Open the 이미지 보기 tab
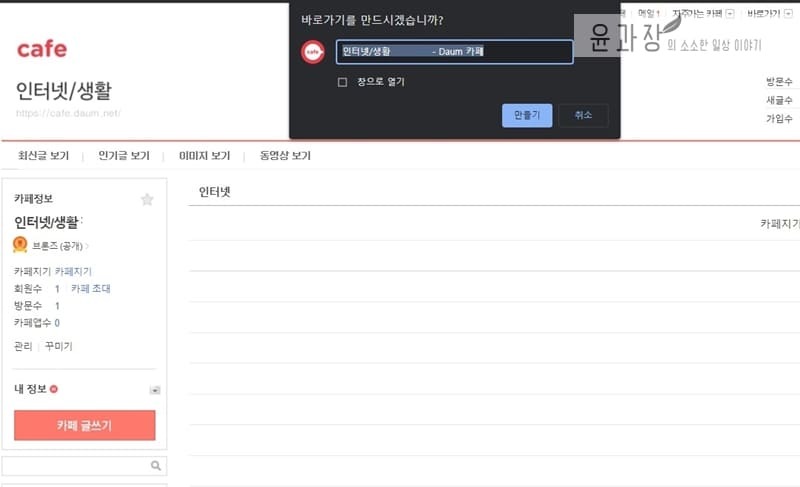The image size is (800, 487). (205, 156)
